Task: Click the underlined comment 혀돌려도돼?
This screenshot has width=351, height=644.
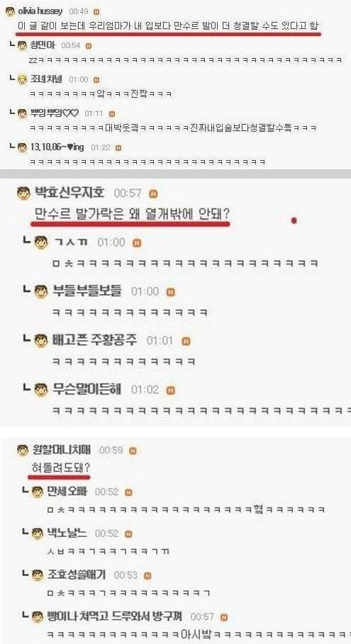Action: [x=60, y=468]
